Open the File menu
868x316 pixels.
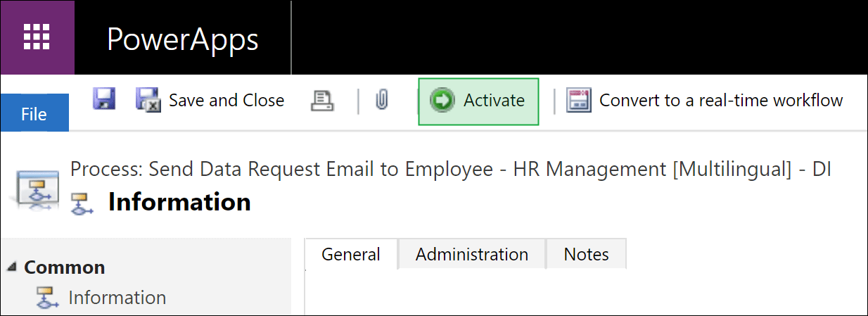pos(34,114)
